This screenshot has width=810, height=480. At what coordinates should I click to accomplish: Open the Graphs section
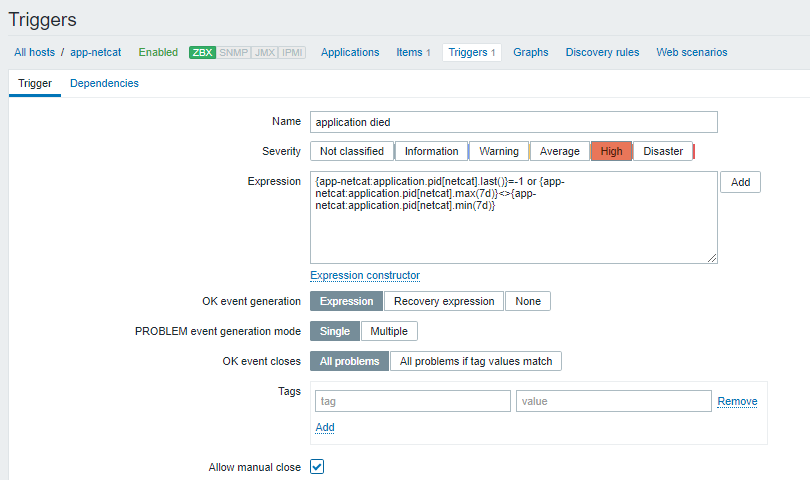531,52
